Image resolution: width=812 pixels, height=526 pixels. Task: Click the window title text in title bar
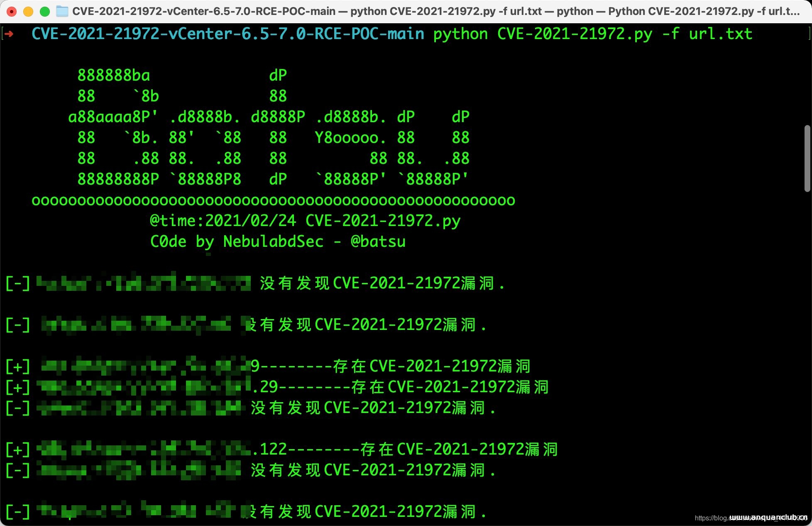pyautogui.click(x=436, y=11)
